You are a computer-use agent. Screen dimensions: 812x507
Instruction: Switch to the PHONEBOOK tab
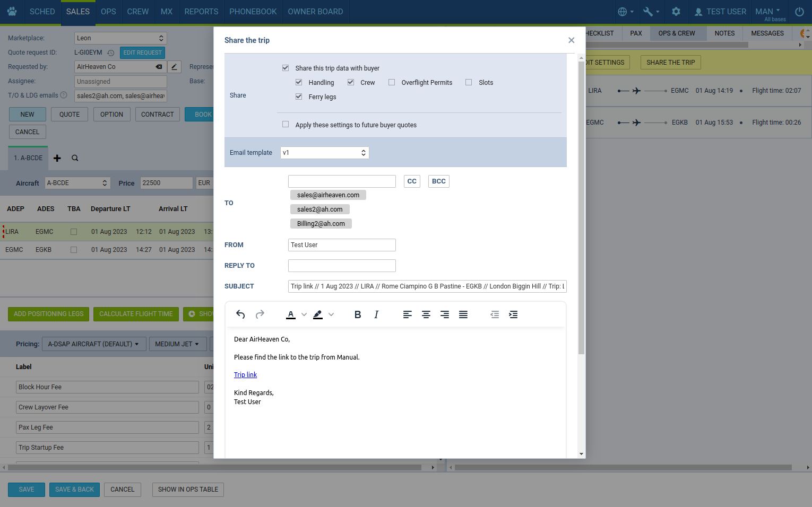(x=253, y=12)
